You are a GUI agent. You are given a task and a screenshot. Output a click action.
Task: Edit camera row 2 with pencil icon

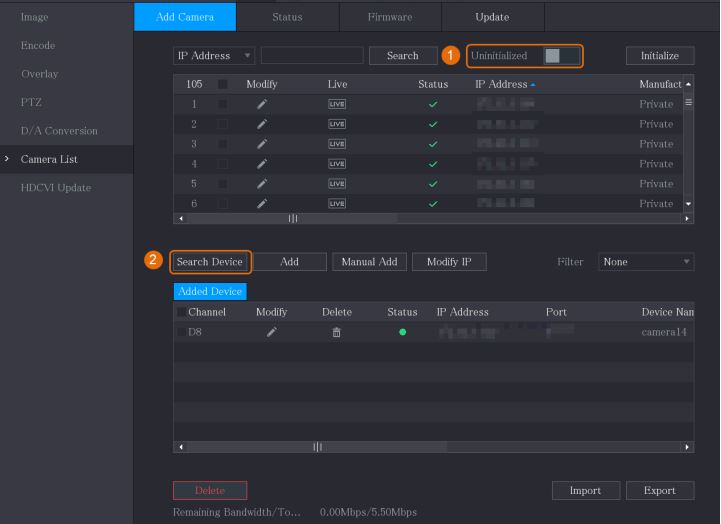262,124
